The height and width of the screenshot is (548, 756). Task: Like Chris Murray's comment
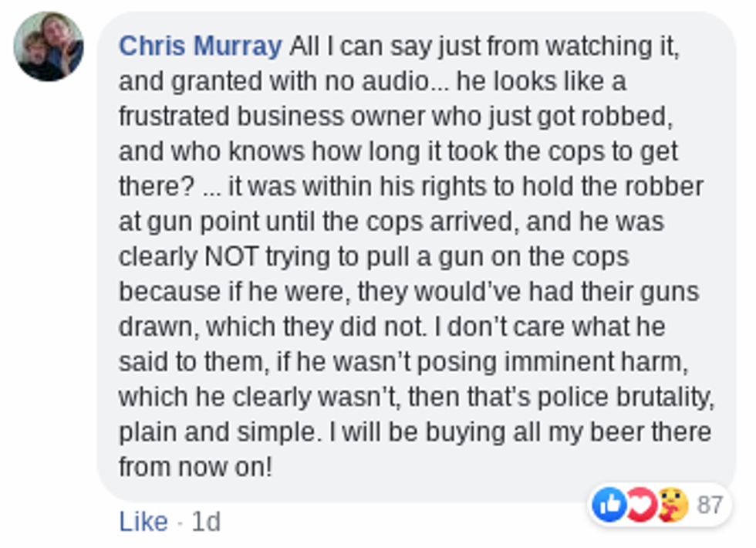coord(143,523)
